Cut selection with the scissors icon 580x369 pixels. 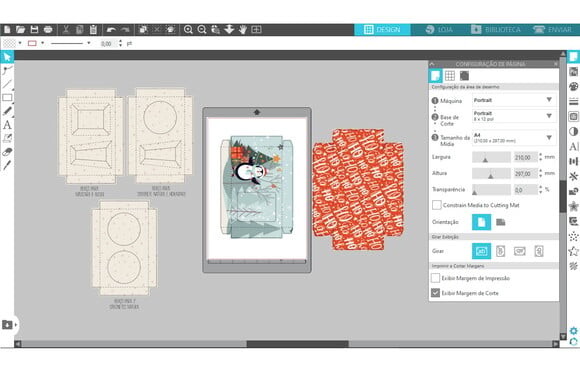pos(66,29)
